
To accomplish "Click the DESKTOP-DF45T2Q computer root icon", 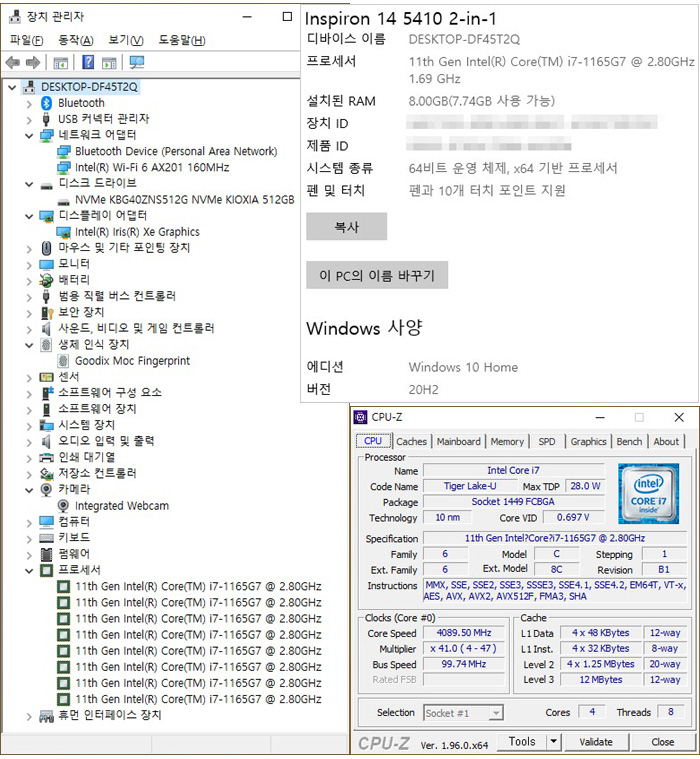I will (30, 87).
